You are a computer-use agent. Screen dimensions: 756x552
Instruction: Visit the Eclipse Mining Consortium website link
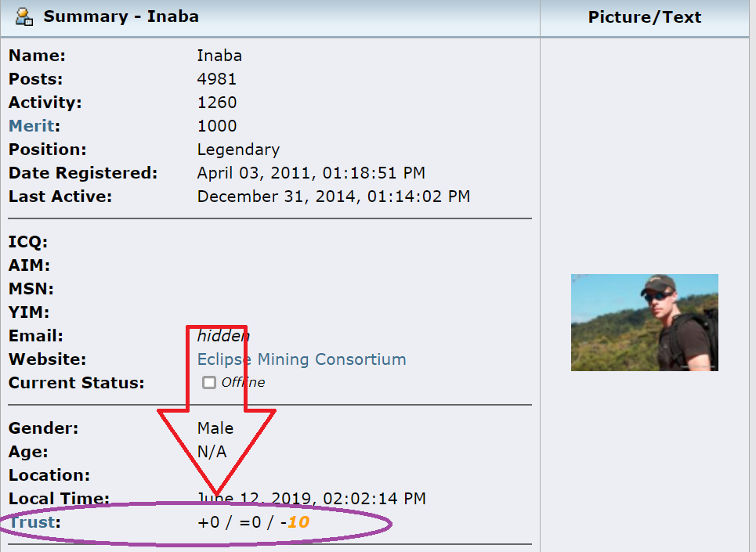[x=302, y=359]
